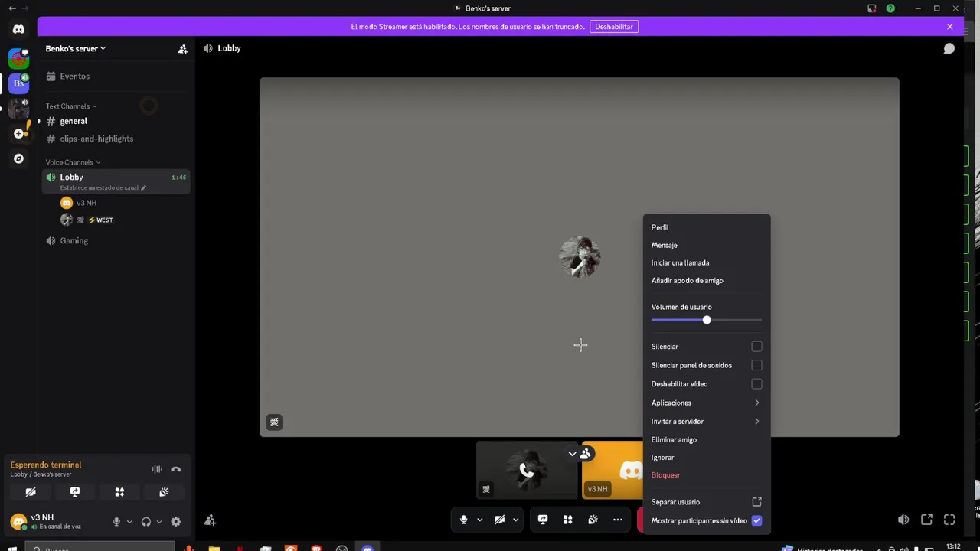This screenshot has width=980, height=551.
Task: Open activities icon in the voice panel
Action: tap(119, 492)
